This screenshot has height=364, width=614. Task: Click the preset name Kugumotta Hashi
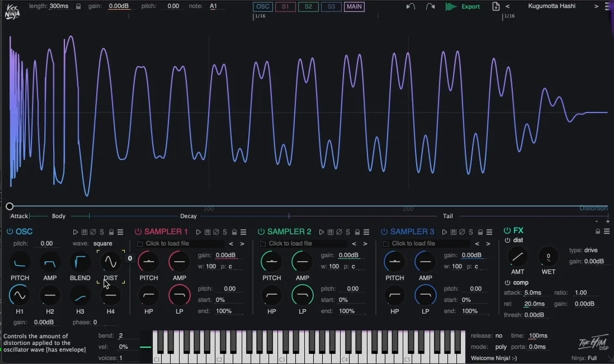coord(552,6)
